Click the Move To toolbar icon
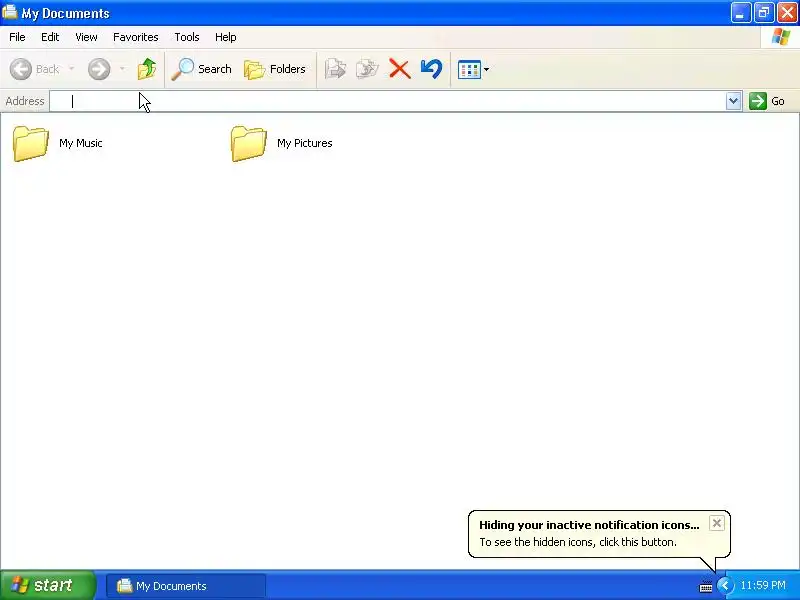Image resolution: width=800 pixels, height=600 pixels. [335, 69]
